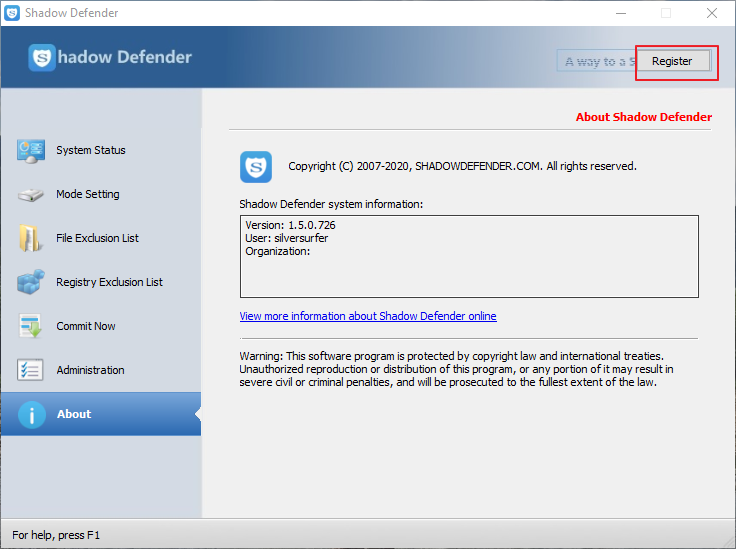The image size is (736, 549).
Task: Click the User: silversurfer line
Action: point(286,238)
